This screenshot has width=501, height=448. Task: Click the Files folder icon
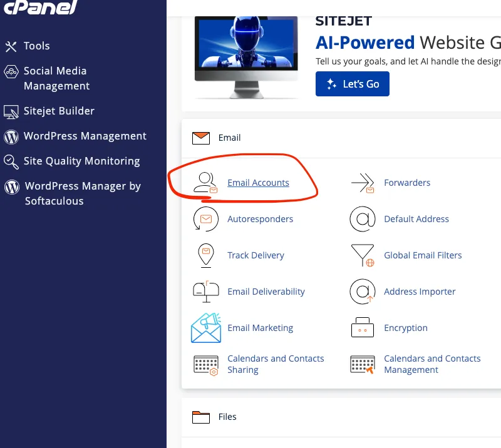pyautogui.click(x=201, y=417)
